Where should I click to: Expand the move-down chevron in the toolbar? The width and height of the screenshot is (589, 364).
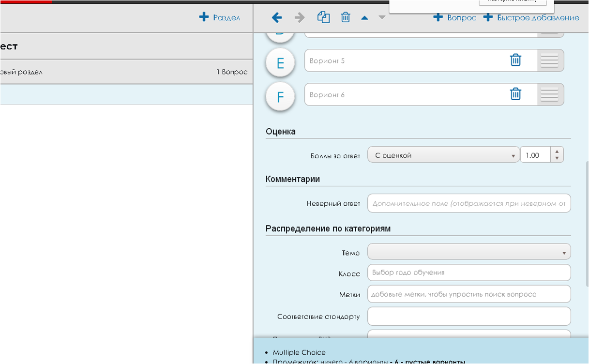point(381,18)
